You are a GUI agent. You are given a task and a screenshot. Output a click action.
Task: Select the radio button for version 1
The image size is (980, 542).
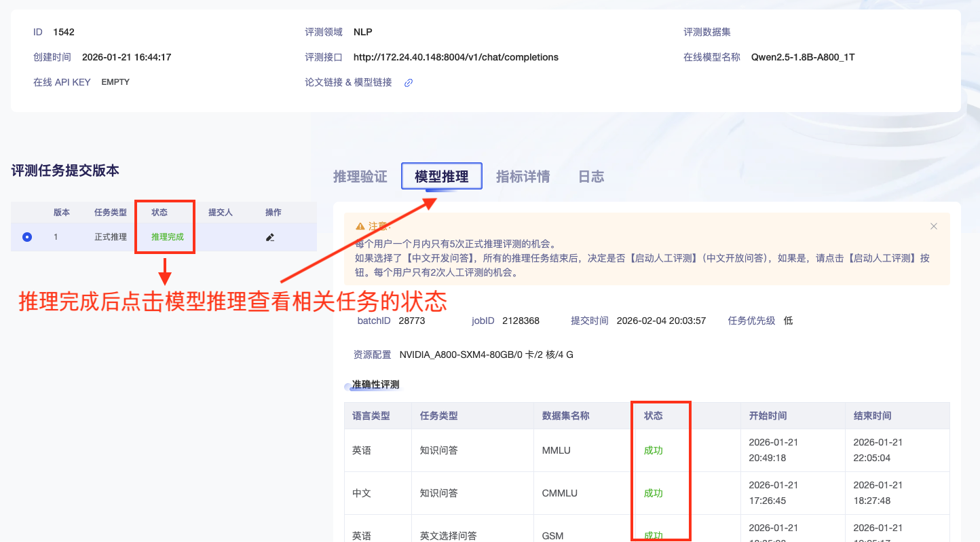(26, 237)
